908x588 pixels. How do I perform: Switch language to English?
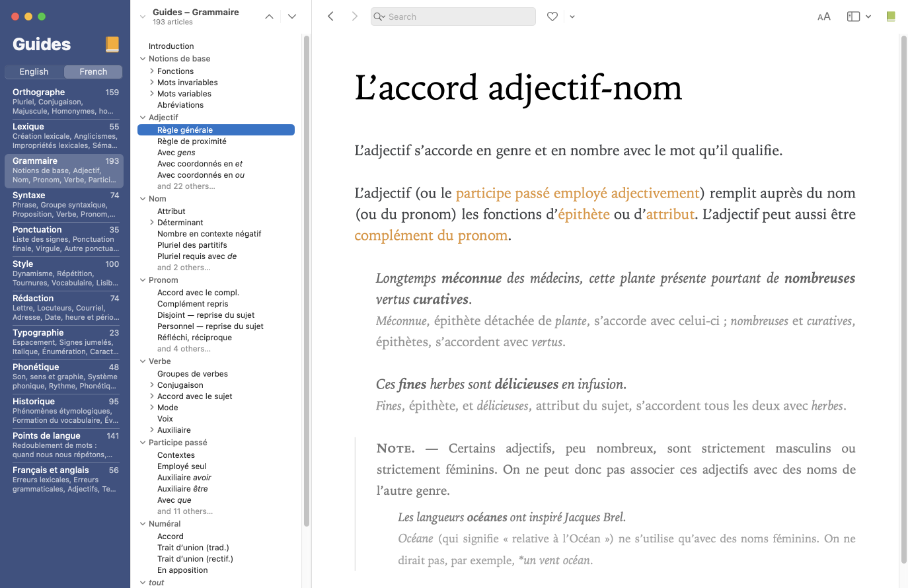coord(34,72)
